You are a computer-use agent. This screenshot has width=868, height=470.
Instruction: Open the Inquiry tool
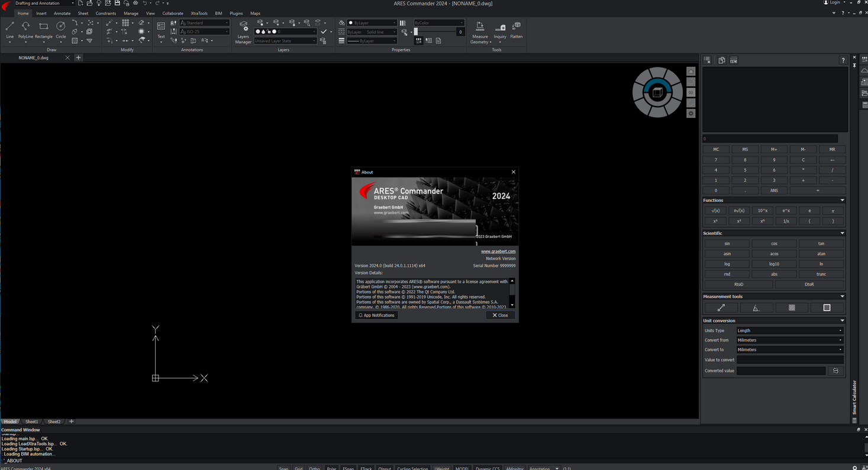point(500,33)
